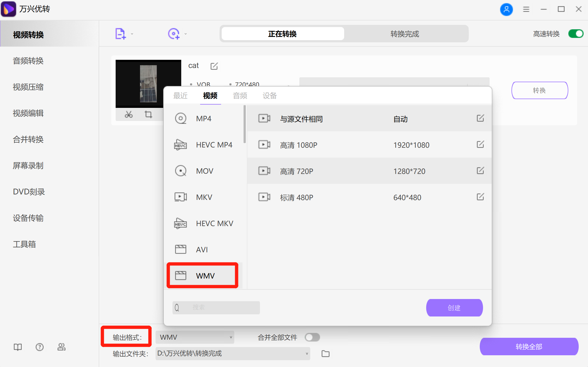Screen dimensions: 588x367
Task: Click the open output folder icon
Action: pos(325,353)
